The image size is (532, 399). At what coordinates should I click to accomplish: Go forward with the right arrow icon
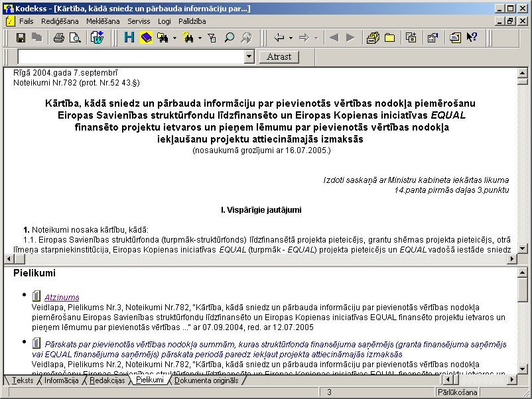click(304, 38)
